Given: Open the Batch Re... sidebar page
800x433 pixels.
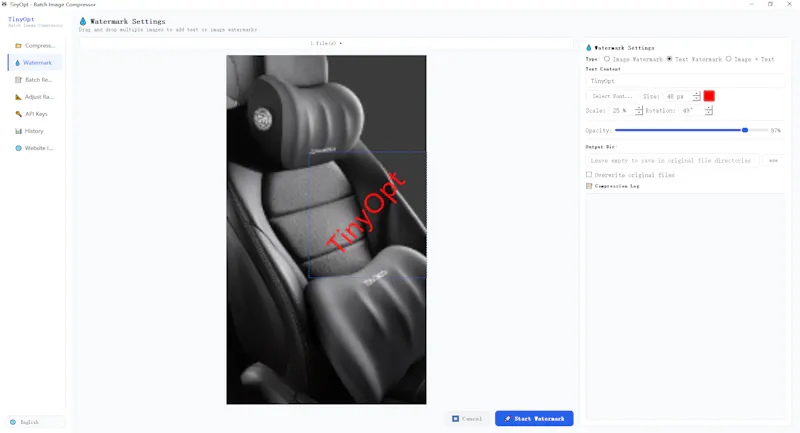Looking at the screenshot, I should click(35, 80).
